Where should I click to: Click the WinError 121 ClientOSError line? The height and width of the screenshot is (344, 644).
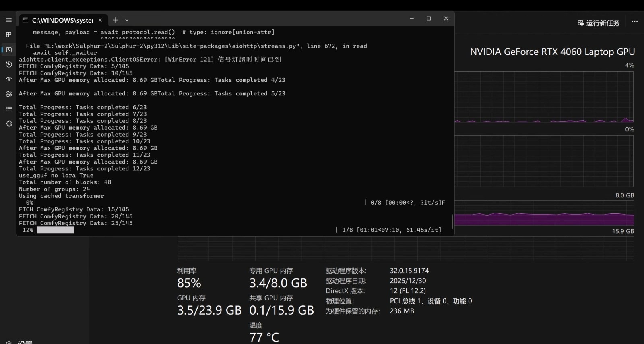150,60
